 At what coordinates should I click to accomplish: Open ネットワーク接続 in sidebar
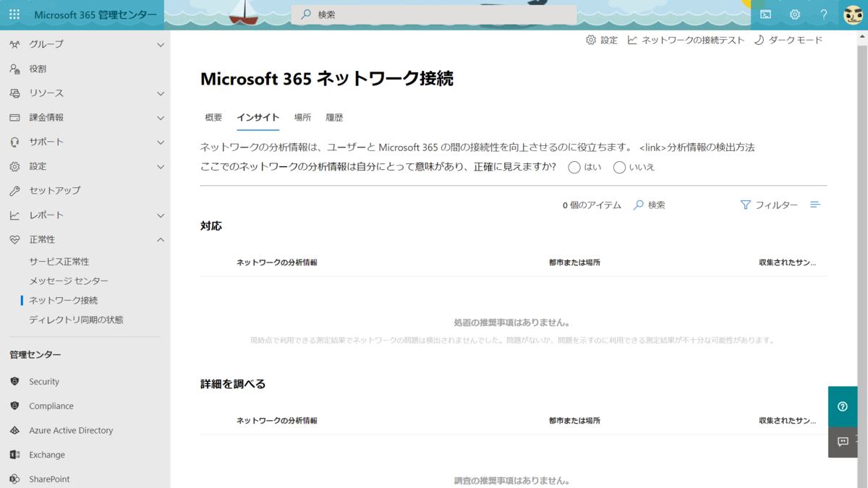[64, 300]
